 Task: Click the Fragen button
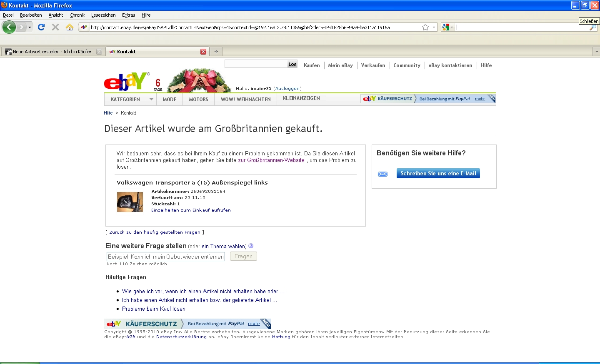tap(243, 256)
